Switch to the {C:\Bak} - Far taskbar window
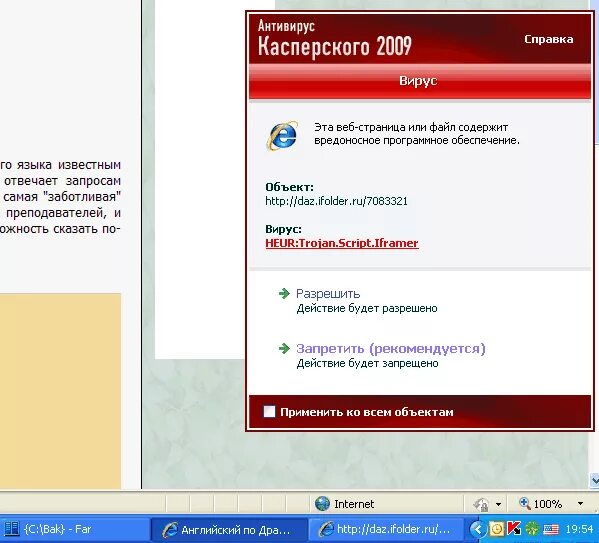This screenshot has height=543, width=599. pyautogui.click(x=74, y=529)
